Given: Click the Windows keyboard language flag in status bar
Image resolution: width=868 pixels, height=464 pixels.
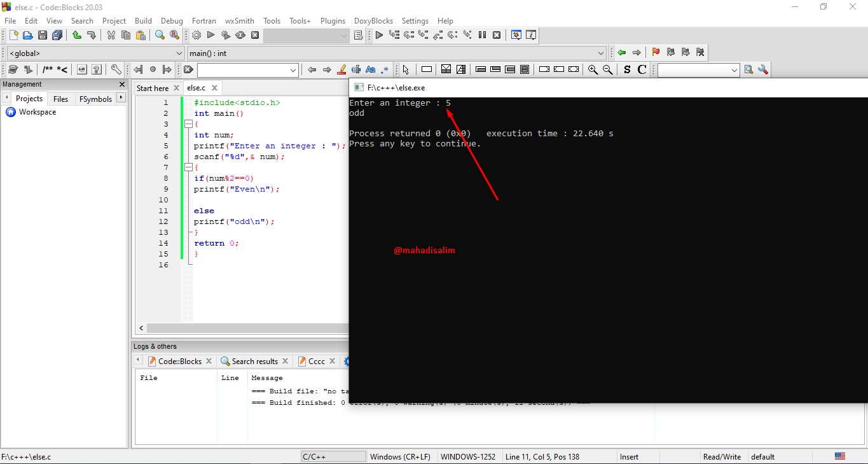Looking at the screenshot, I should 840,456.
